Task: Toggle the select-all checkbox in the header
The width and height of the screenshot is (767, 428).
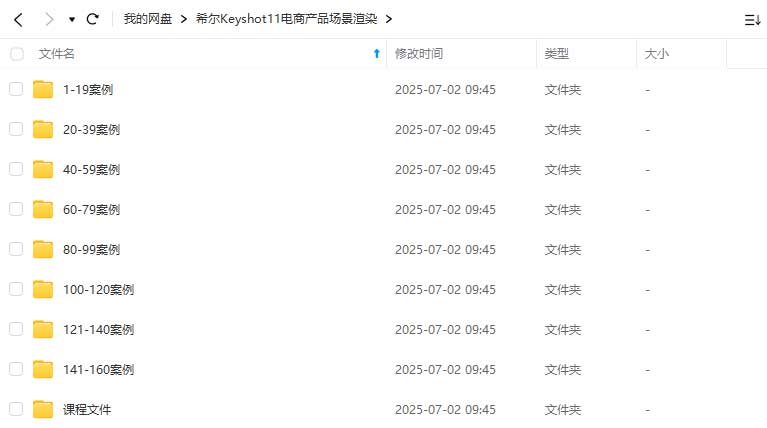Action: (17, 54)
